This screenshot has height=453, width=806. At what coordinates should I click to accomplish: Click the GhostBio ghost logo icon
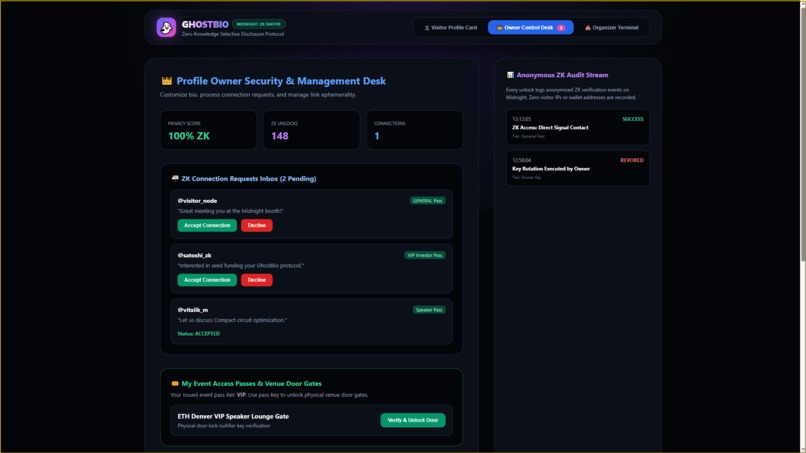click(166, 27)
